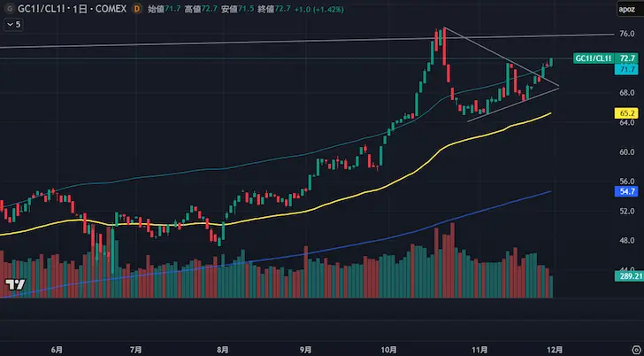
Task: Click the orange D delayed-data badge
Action: (x=136, y=8)
